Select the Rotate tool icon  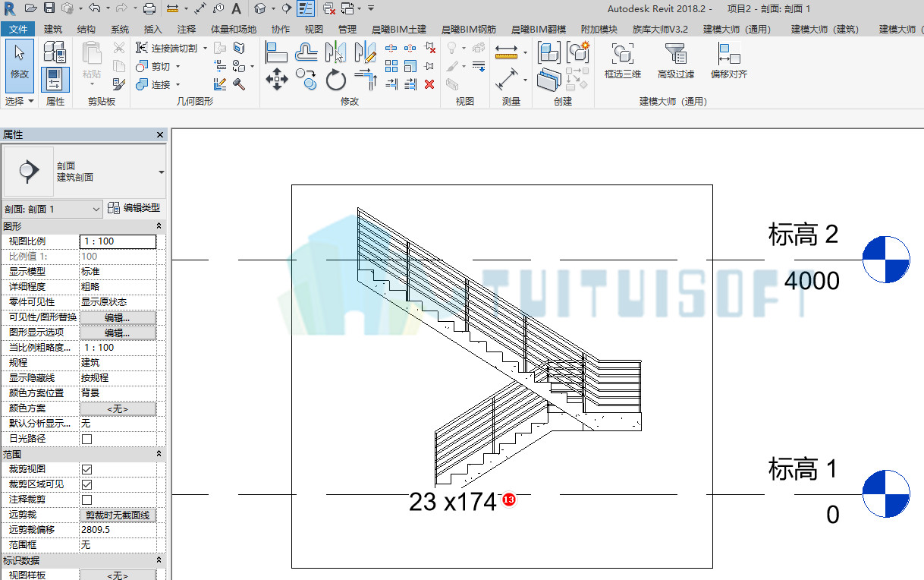[336, 79]
